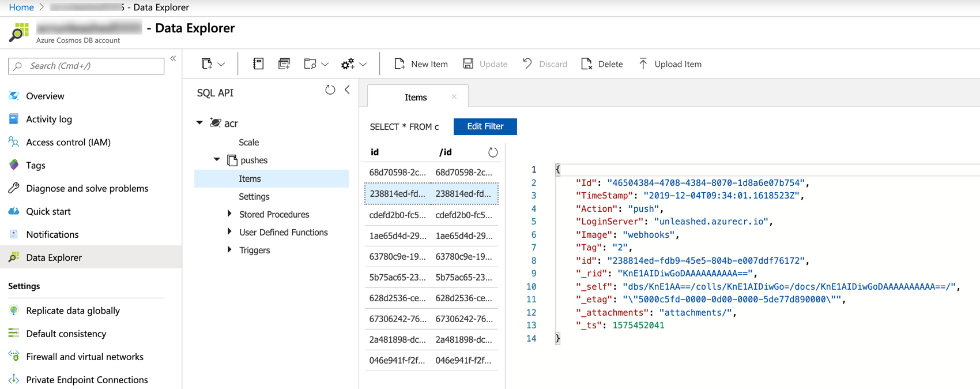Click the Activity log icon
The width and height of the screenshot is (980, 389).
14,119
